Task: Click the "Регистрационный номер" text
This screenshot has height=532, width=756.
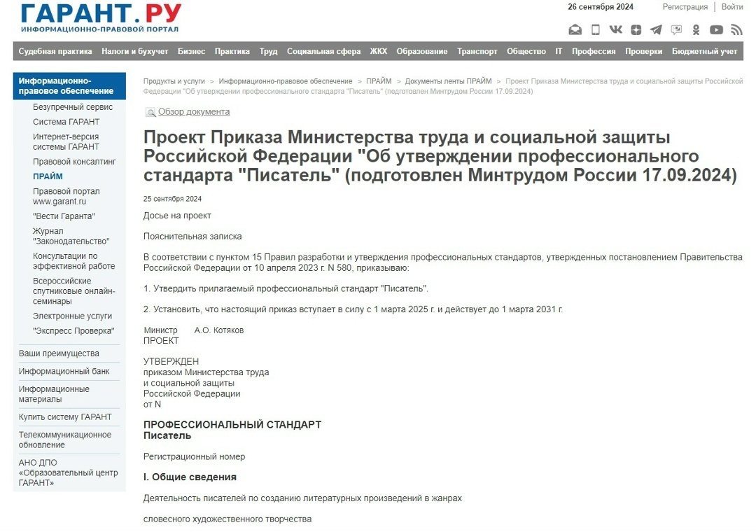Action: [194, 457]
